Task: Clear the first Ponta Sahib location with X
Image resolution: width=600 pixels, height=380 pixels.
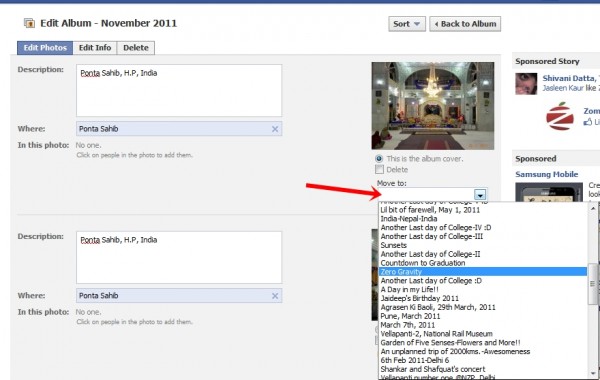Action: 275,129
